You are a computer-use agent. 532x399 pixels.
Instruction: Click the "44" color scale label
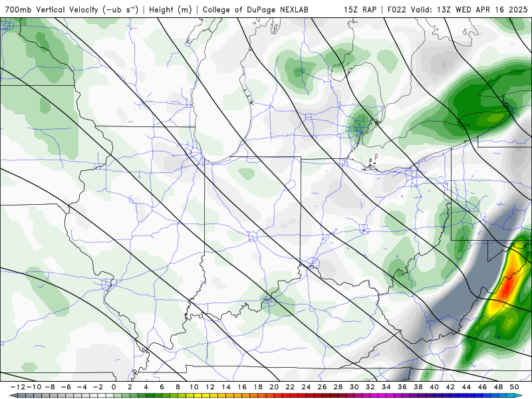coord(466,387)
